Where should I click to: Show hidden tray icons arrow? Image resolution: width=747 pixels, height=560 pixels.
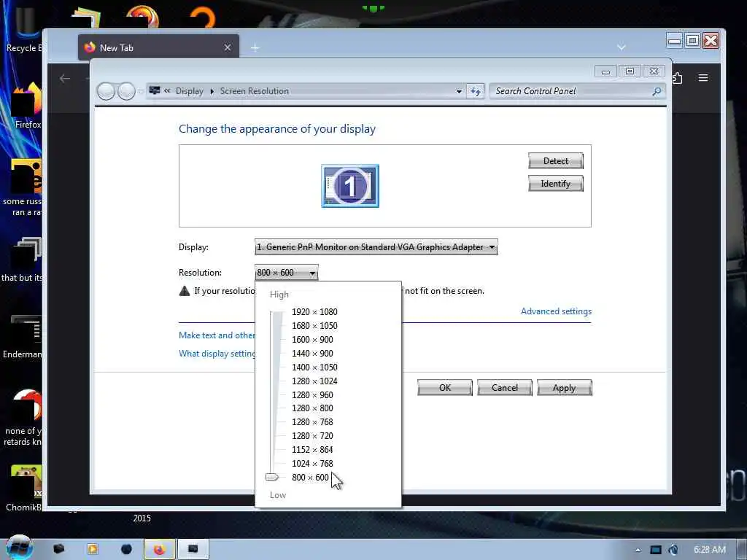(638, 550)
